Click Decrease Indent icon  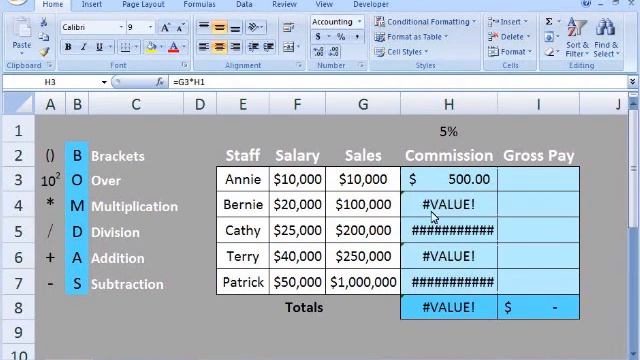coord(253,47)
